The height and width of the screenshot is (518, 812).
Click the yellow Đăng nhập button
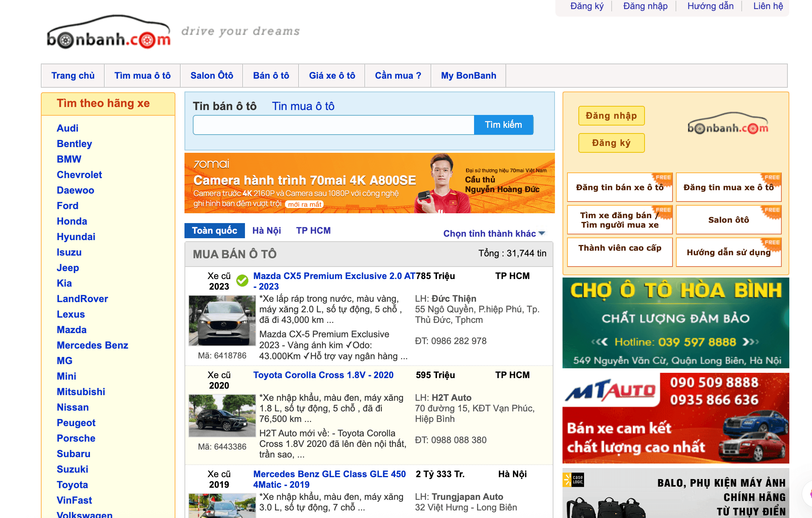[x=611, y=116]
